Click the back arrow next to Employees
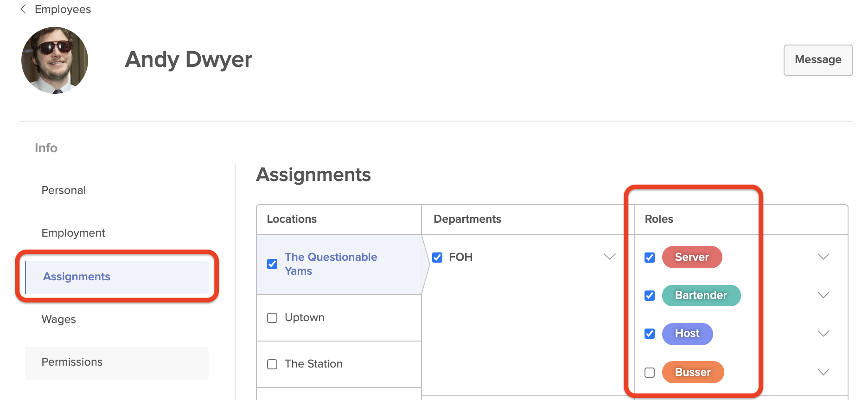This screenshot has height=400, width=868. (x=23, y=9)
